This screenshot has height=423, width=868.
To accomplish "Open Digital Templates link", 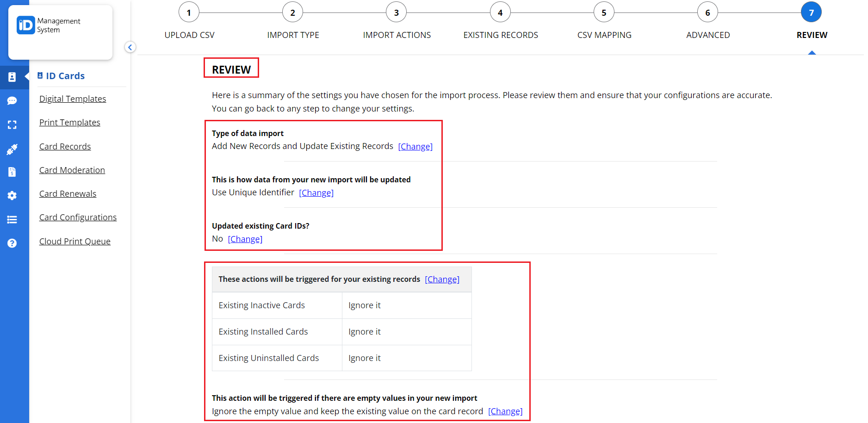I will click(x=73, y=99).
